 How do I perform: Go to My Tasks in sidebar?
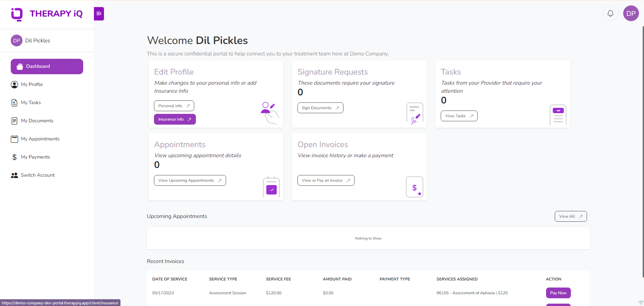[31, 102]
